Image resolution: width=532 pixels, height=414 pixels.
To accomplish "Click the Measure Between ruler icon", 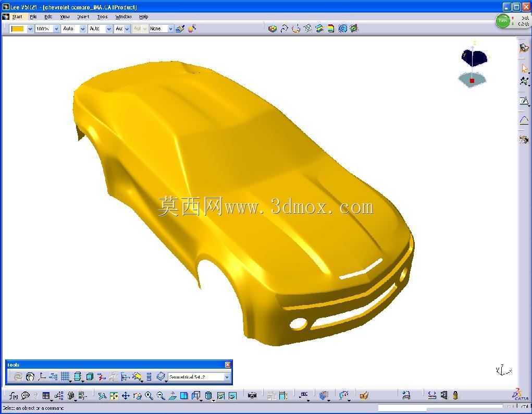I will [x=432, y=395].
